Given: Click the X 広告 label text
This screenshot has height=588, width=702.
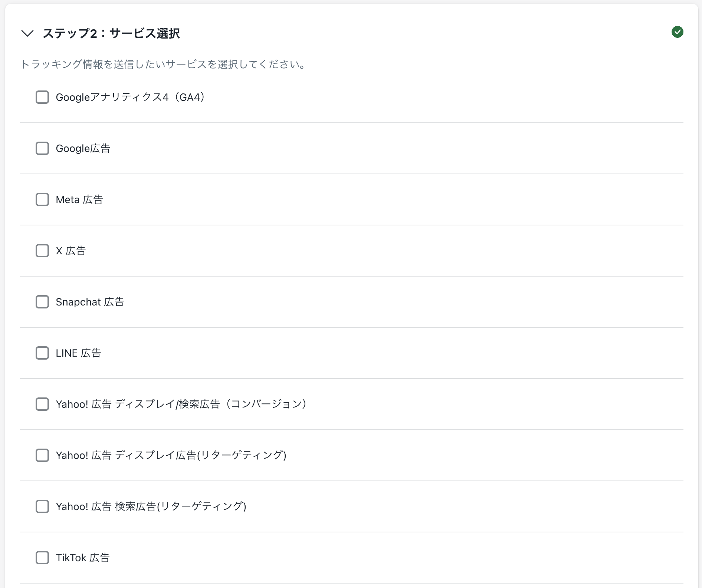Looking at the screenshot, I should click(71, 251).
